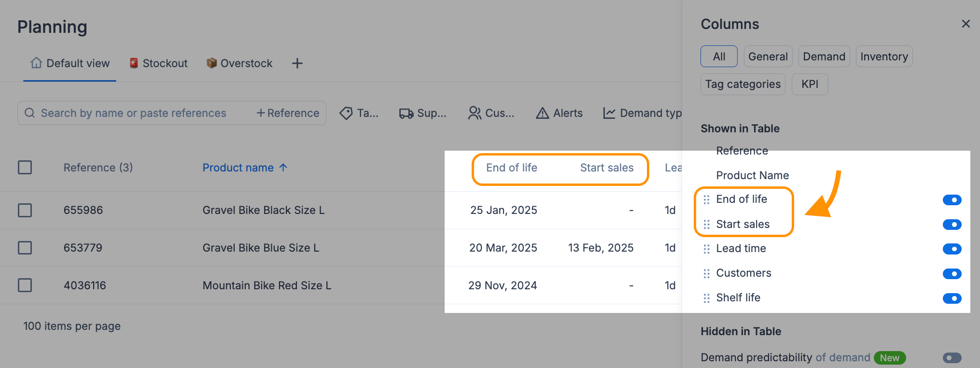The width and height of the screenshot is (980, 368).
Task: Close the Columns panel
Action: point(966,24)
